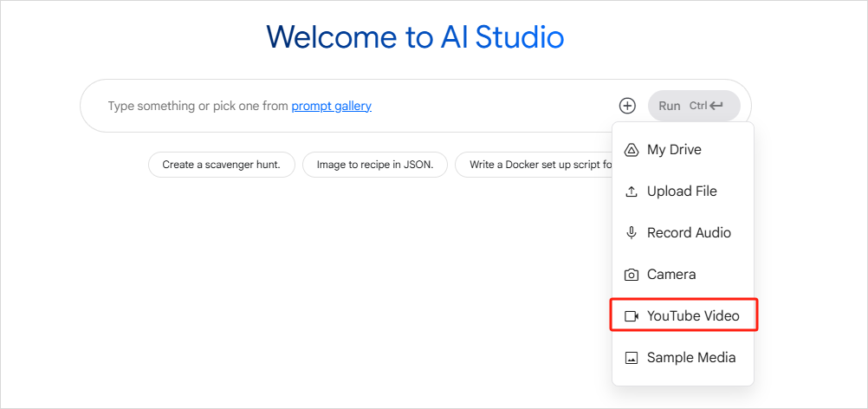
Task: Click the microphone icon for audio recording
Action: pos(632,233)
